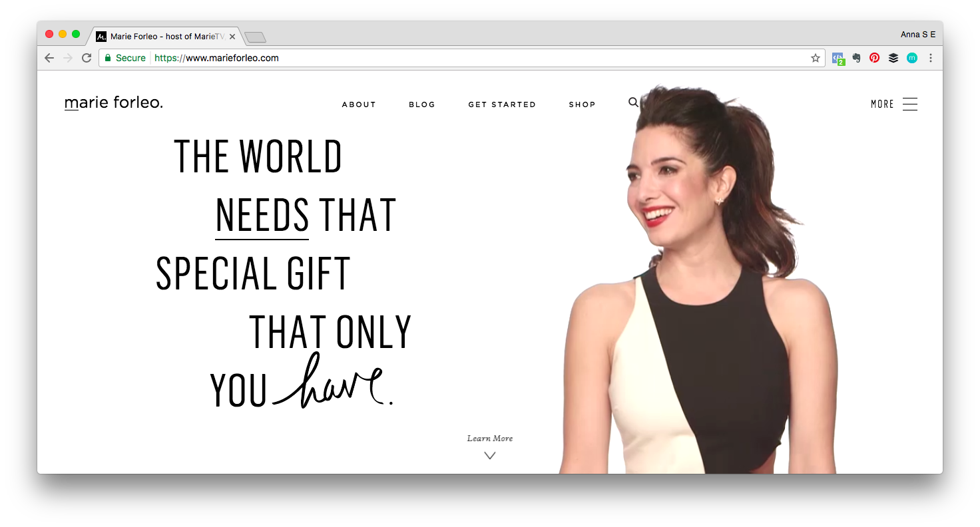Open the code extension with badge 2
This screenshot has height=527, width=980.
(838, 59)
